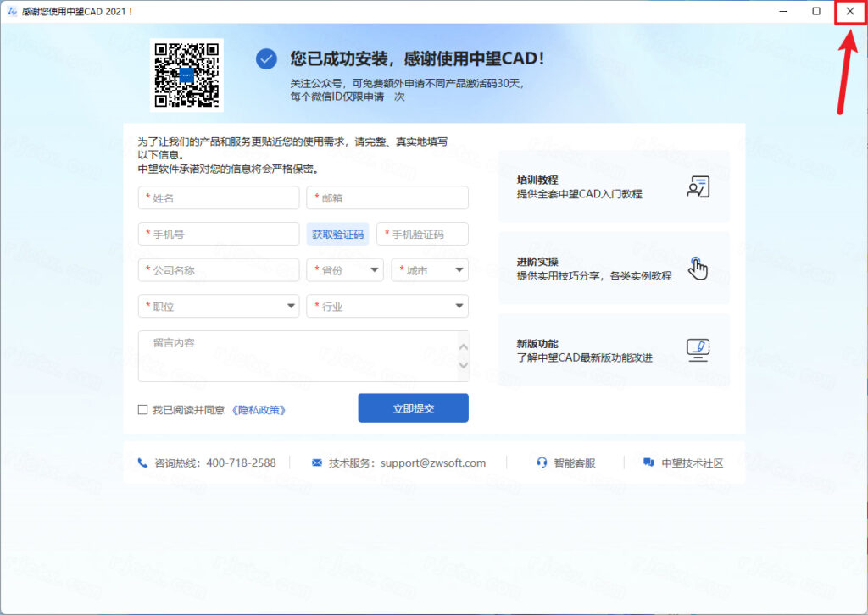Click the ZWSOFT tech community chat icon

[x=648, y=463]
